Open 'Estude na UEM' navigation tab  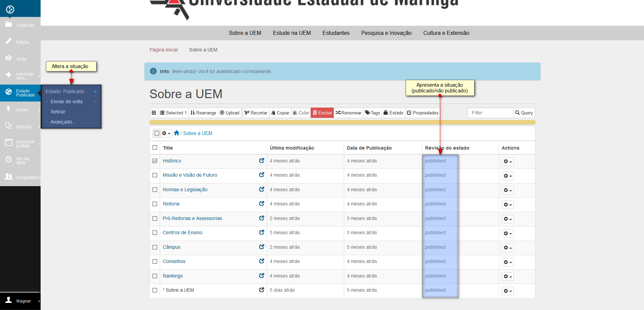pos(292,33)
